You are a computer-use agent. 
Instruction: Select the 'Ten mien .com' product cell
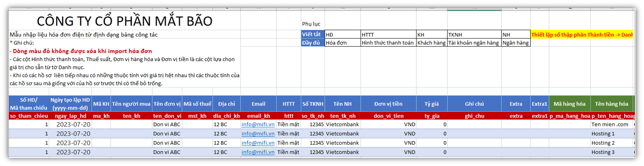tap(609, 125)
